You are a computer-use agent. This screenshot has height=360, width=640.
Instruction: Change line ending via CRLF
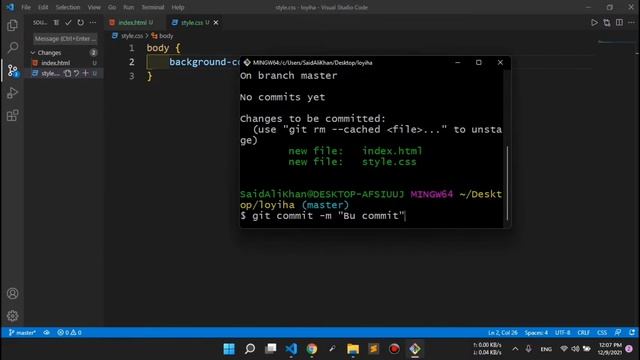[x=583, y=333]
